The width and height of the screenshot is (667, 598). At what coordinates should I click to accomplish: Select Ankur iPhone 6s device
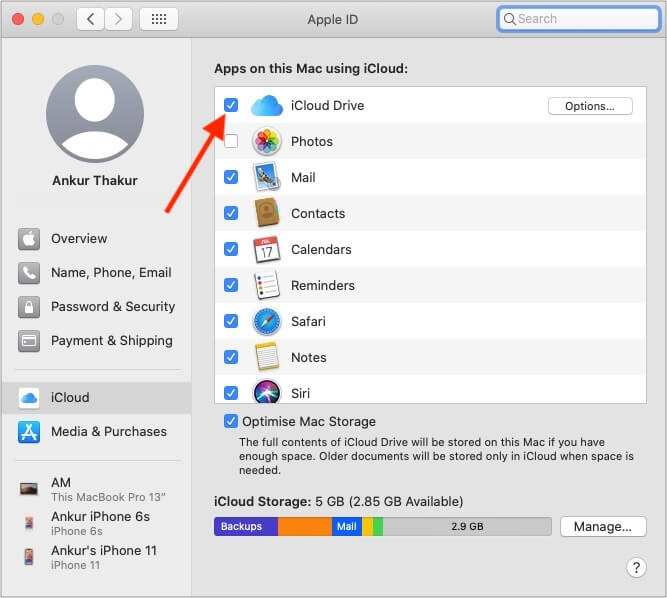click(97, 523)
